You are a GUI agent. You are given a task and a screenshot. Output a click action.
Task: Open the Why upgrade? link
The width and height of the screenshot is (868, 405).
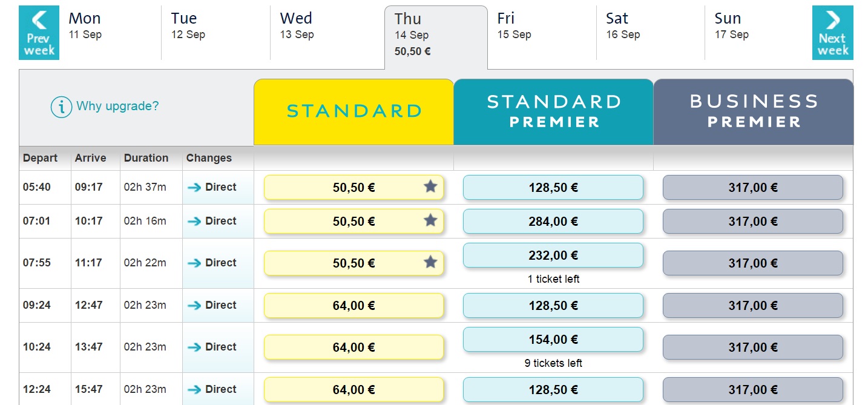(x=117, y=107)
